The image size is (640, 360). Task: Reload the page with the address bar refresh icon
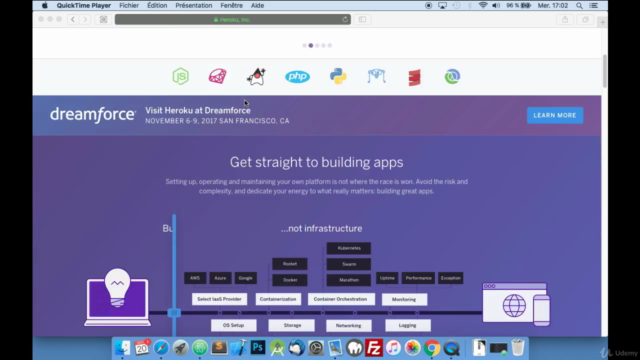pyautogui.click(x=345, y=19)
